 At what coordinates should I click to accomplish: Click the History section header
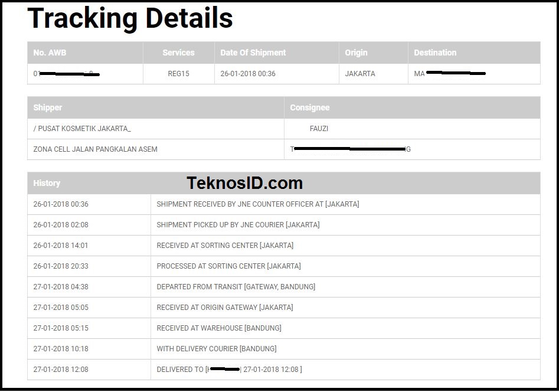(x=47, y=184)
